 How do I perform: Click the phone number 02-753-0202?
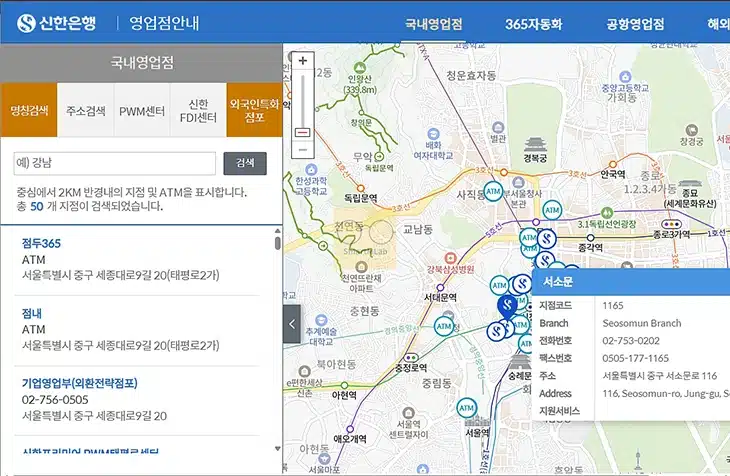[631, 341]
